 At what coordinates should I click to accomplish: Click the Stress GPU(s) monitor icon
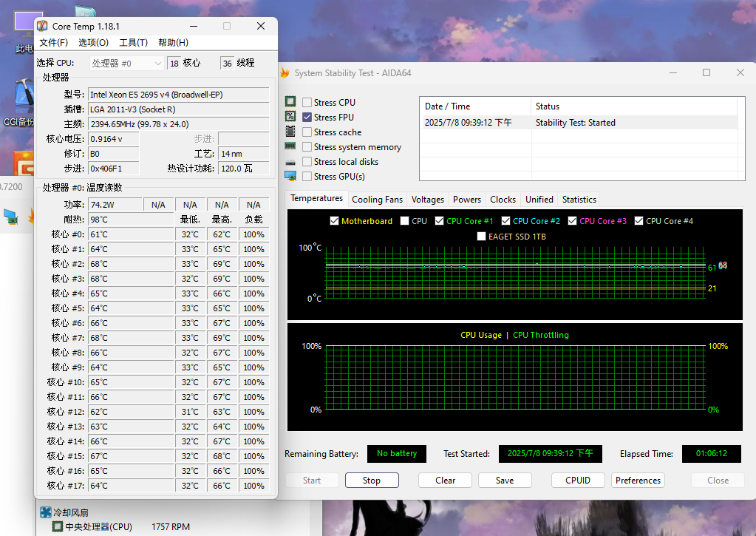tap(290, 176)
